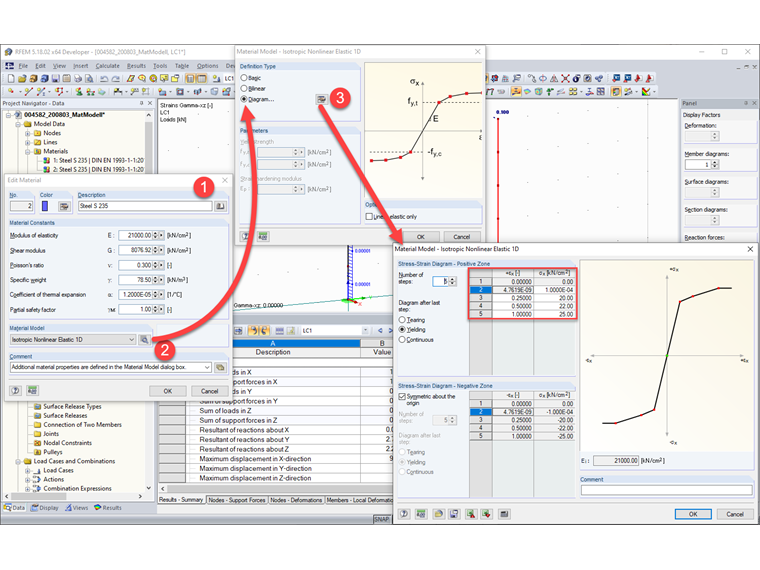Viewport: 760px width, 570px height.
Task: Open material library book icon next to Description
Action: pyautogui.click(x=221, y=206)
